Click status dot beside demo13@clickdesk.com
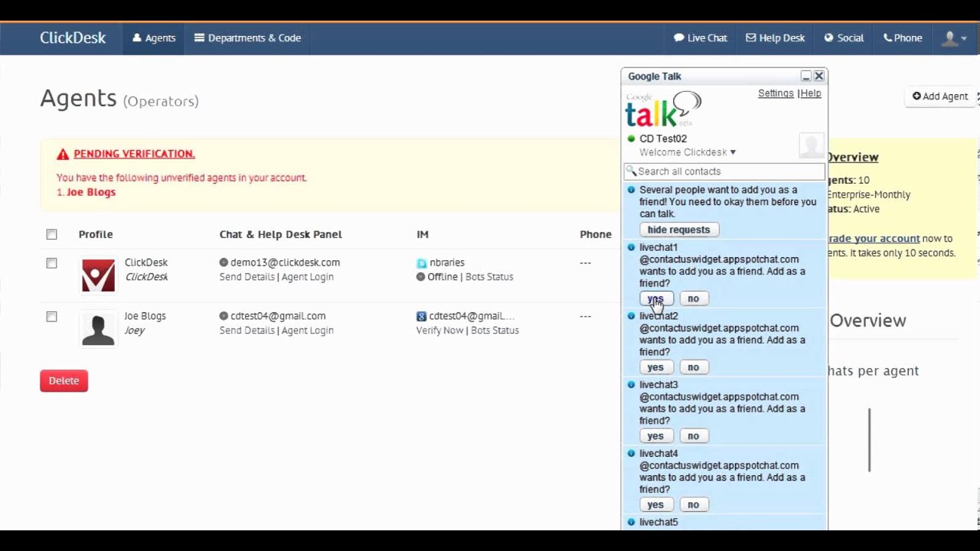Viewport: 980px width, 551px height. pyautogui.click(x=224, y=262)
